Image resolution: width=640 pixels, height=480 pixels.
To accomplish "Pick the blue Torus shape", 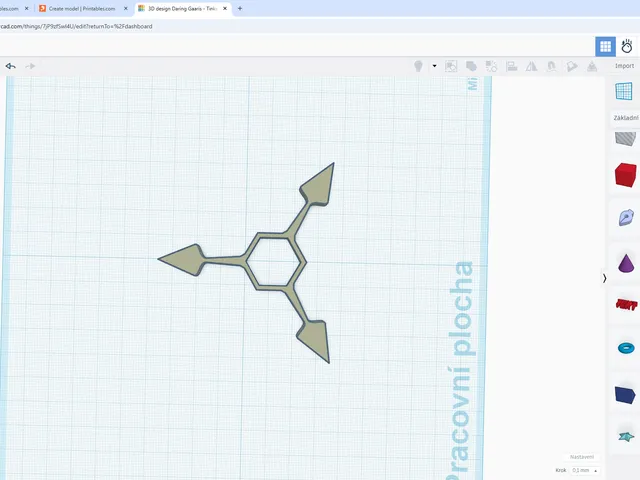I will click(x=626, y=348).
